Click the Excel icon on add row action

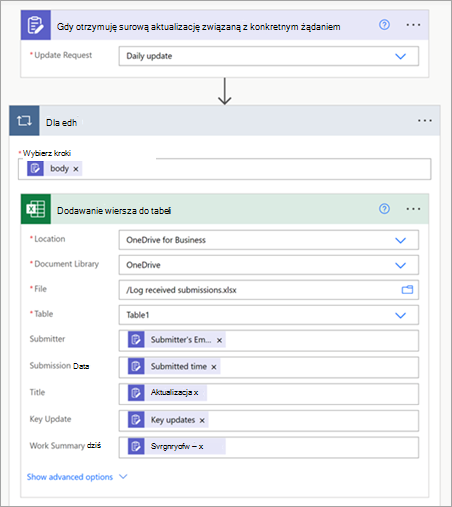point(36,209)
